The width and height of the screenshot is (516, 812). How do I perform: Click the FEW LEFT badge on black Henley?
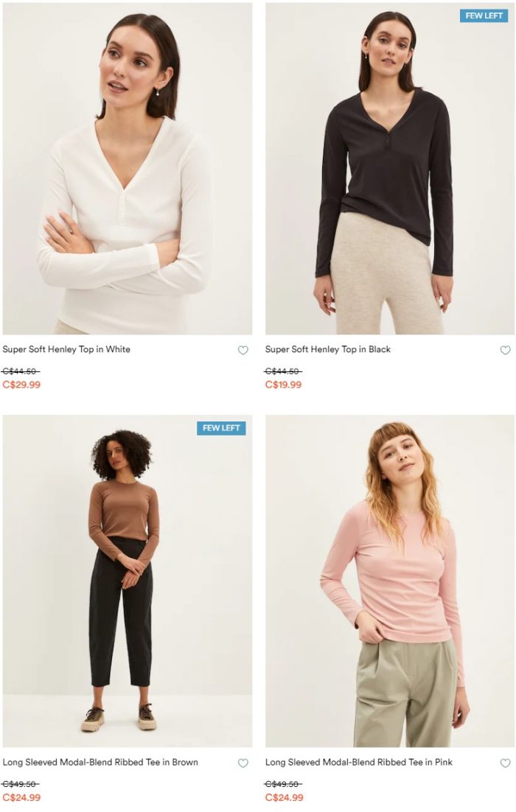click(484, 15)
